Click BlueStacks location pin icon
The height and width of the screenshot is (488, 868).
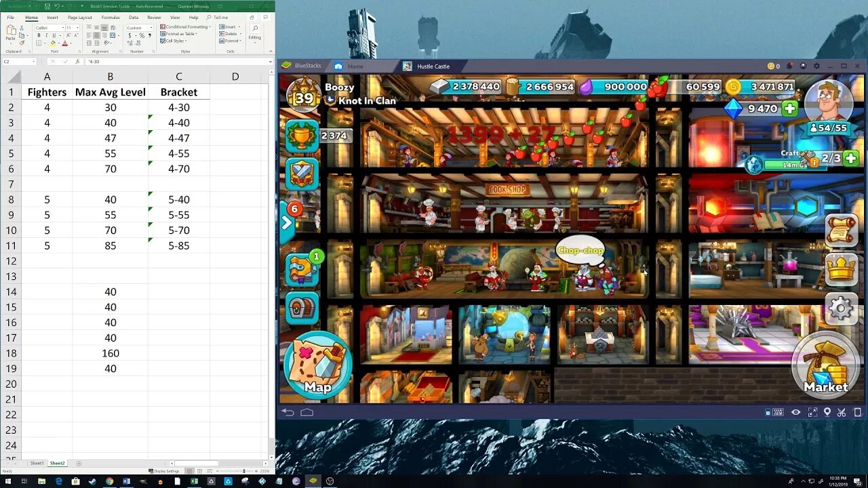point(827,412)
